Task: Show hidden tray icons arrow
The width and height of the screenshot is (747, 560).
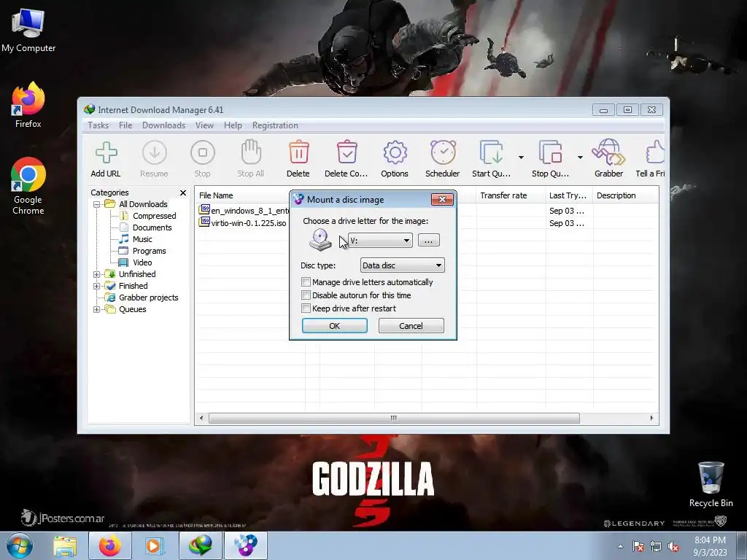Action: 620,547
